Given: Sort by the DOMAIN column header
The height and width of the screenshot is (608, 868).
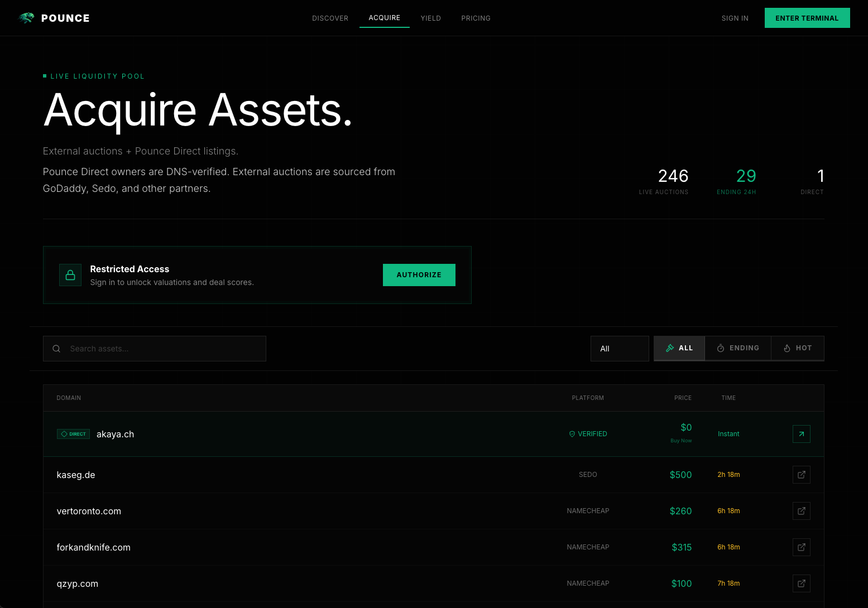Looking at the screenshot, I should point(69,398).
